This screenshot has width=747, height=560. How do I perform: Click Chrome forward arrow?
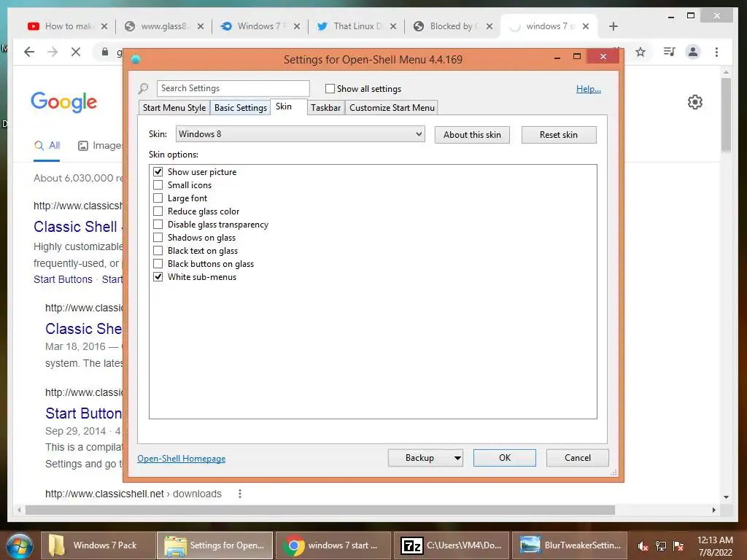click(x=53, y=52)
